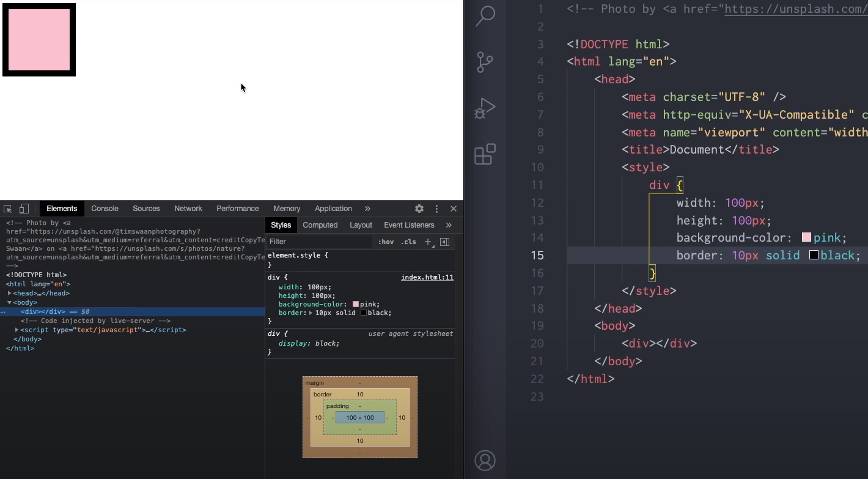This screenshot has height=479, width=868.
Task: Click the title Document line in editor
Action: (701, 150)
